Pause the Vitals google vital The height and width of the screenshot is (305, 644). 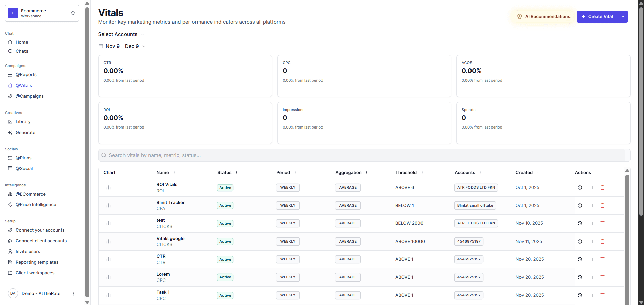[591, 242]
